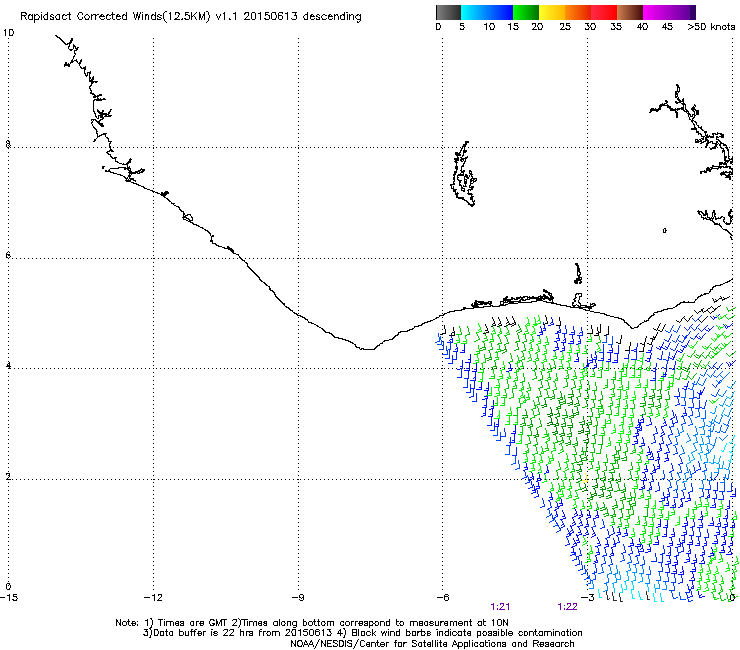This screenshot has height=650, width=740.
Task: Click the '6' latitude axis label
Action: (8, 255)
